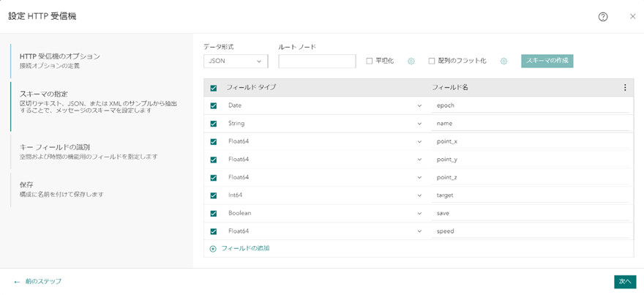Open the help question mark icon
Screen dimensions: 644x295
click(x=603, y=16)
